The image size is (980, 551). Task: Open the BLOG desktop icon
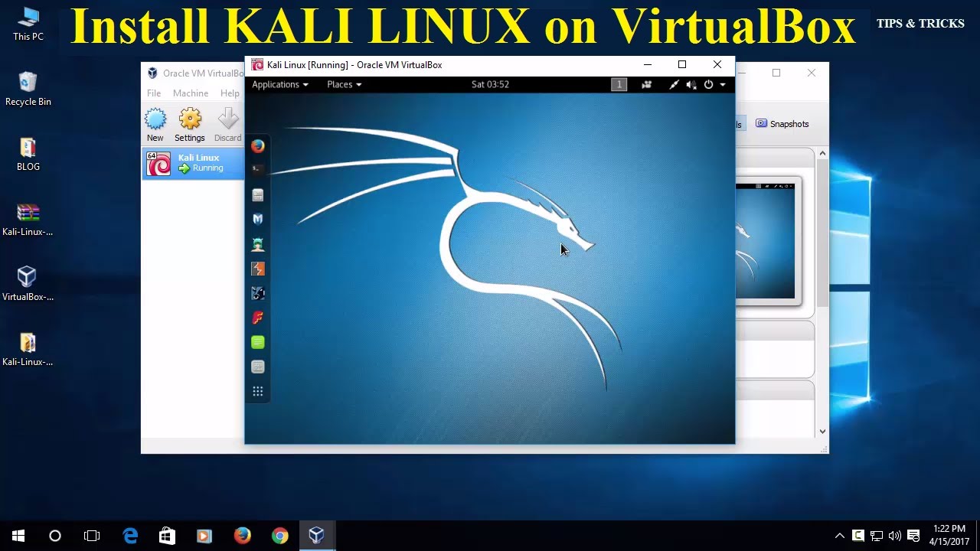pyautogui.click(x=28, y=154)
